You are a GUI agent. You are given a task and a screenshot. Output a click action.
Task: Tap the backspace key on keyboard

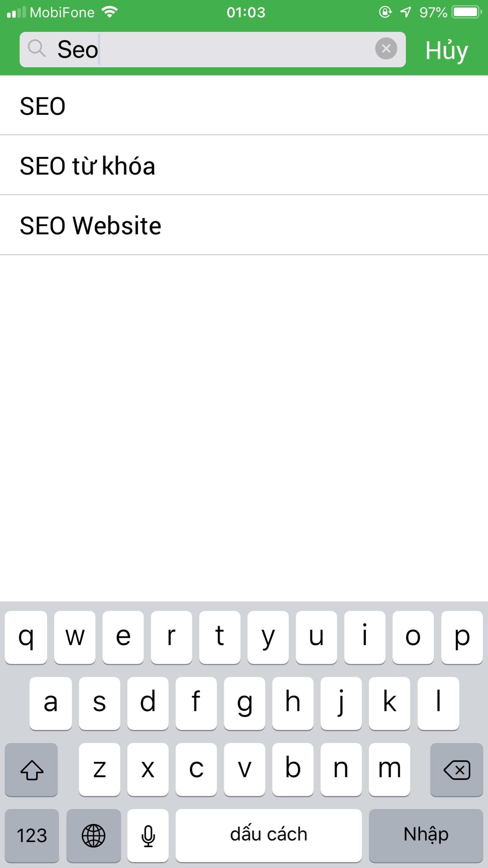pyautogui.click(x=457, y=770)
